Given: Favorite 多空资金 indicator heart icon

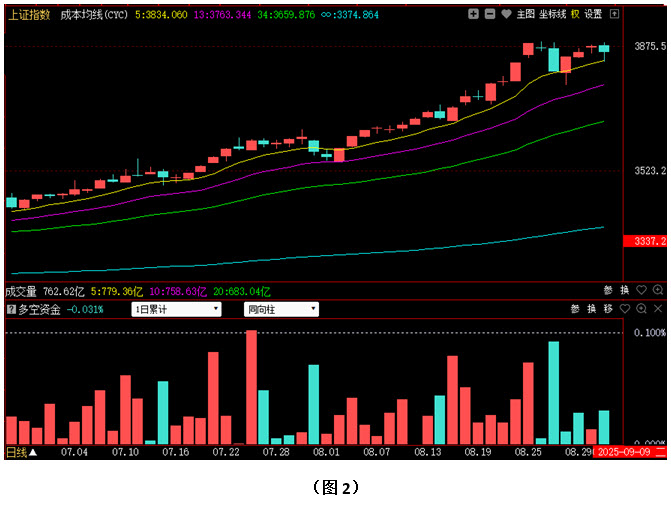Looking at the screenshot, I should coord(625,309).
